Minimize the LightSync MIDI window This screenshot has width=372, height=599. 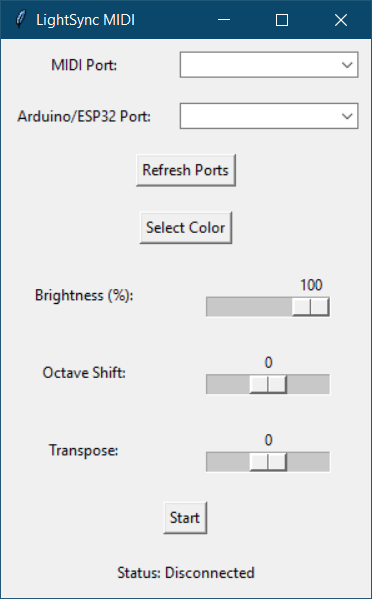click(224, 20)
